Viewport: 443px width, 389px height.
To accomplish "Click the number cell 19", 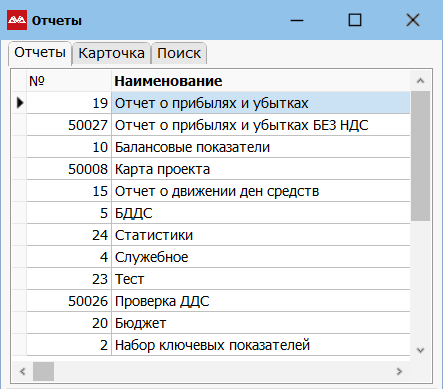I will [x=69, y=103].
